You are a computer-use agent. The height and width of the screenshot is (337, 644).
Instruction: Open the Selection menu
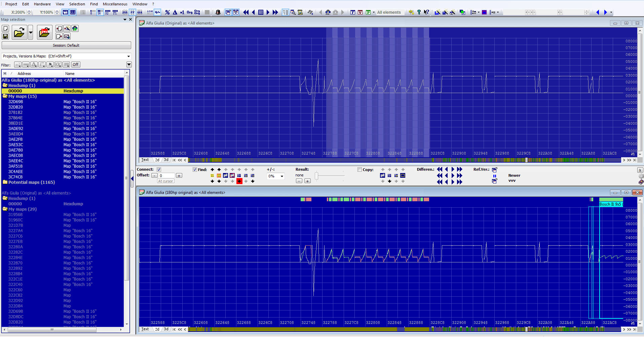click(x=77, y=4)
